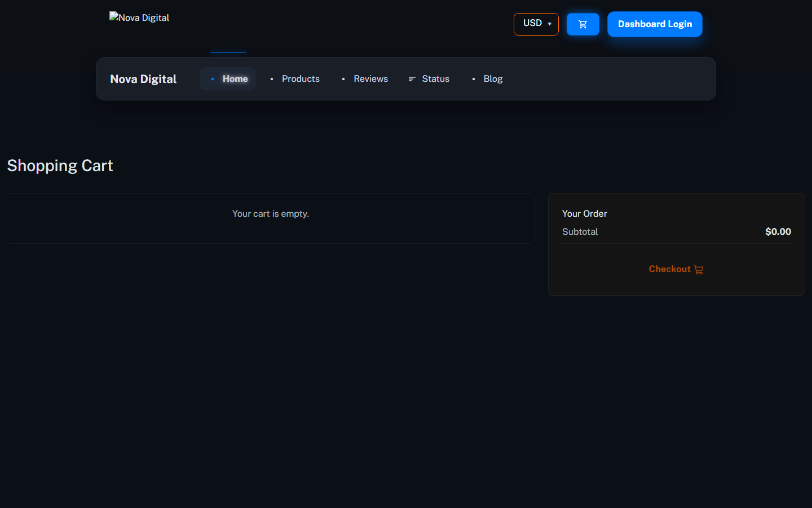Click the 'Your cart is empty.' message
This screenshot has height=508, width=812.
click(x=271, y=213)
